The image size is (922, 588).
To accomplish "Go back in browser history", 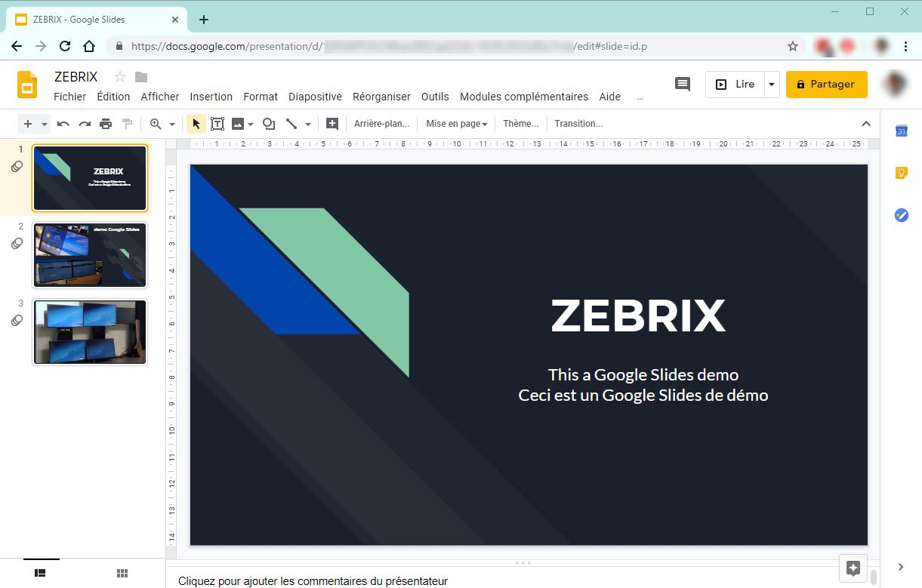I will [x=17, y=46].
